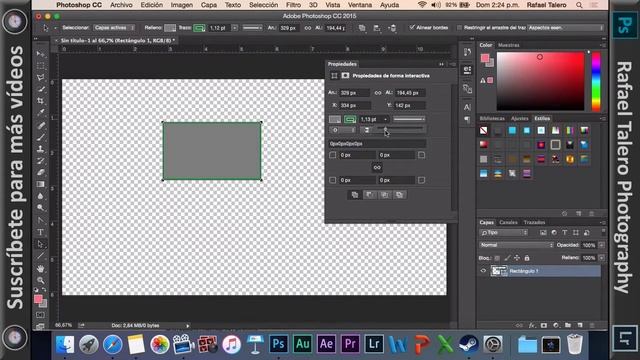Filter layers by type layers icon
Image resolution: width=640 pixels, height=360 pixels.
[564, 233]
